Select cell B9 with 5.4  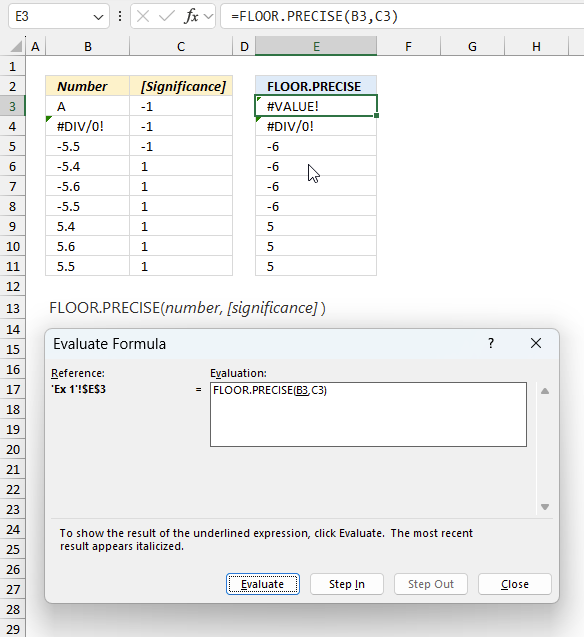coord(88,226)
